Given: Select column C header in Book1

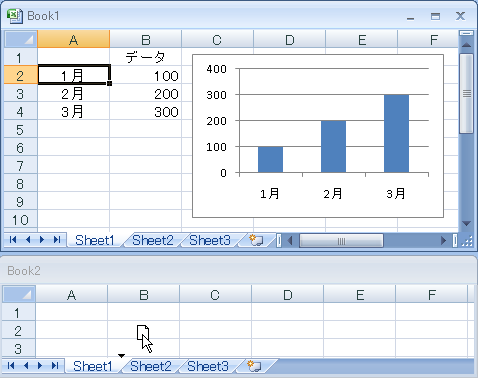Looking at the screenshot, I should tap(218, 39).
